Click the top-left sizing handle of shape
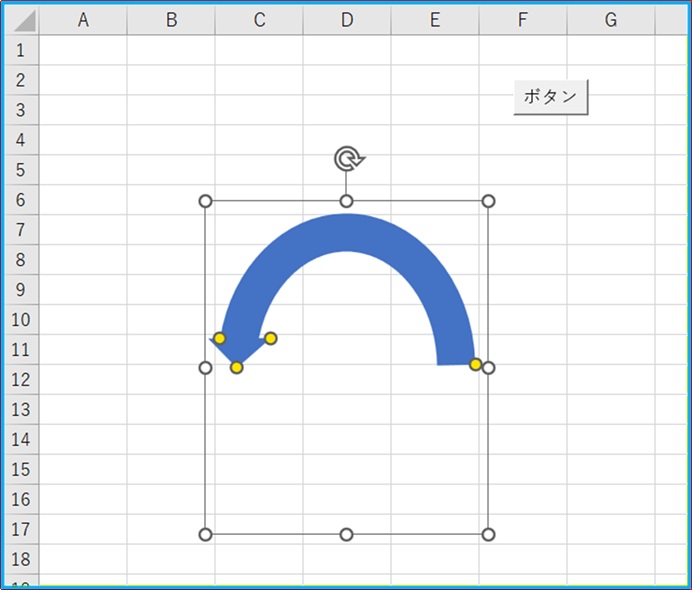 (205, 201)
